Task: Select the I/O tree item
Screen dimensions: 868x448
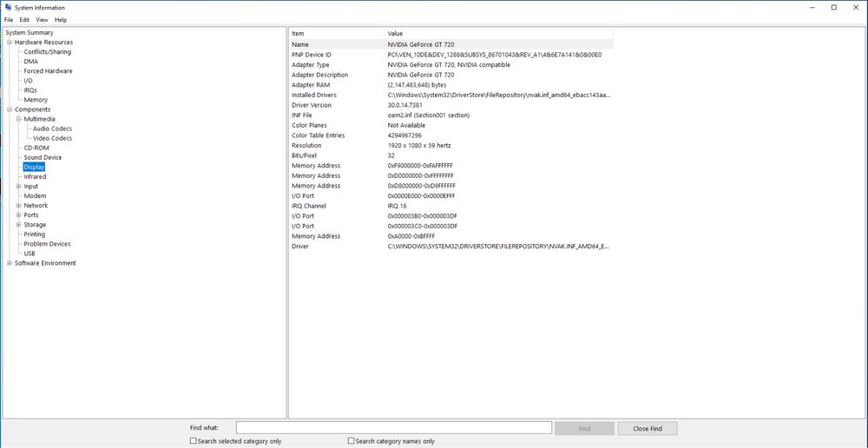Action: pyautogui.click(x=29, y=81)
